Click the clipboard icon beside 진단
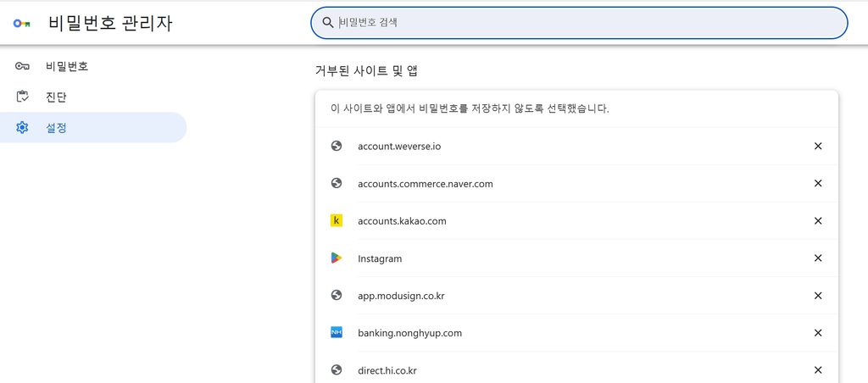 (x=22, y=97)
